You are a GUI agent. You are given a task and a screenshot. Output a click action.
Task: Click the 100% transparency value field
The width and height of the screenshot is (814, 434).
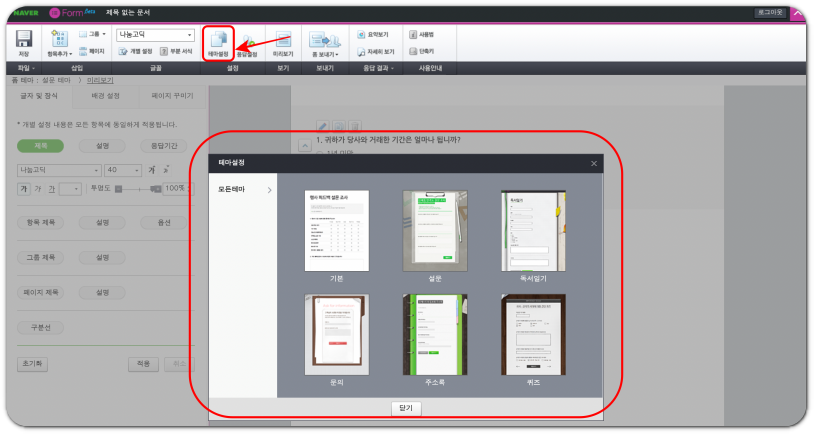pos(177,189)
